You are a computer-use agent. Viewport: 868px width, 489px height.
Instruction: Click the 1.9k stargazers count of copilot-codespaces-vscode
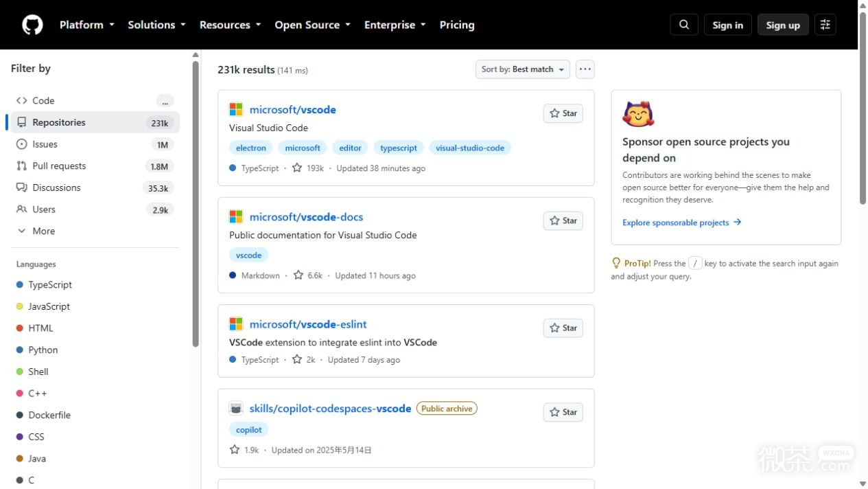[x=244, y=451]
